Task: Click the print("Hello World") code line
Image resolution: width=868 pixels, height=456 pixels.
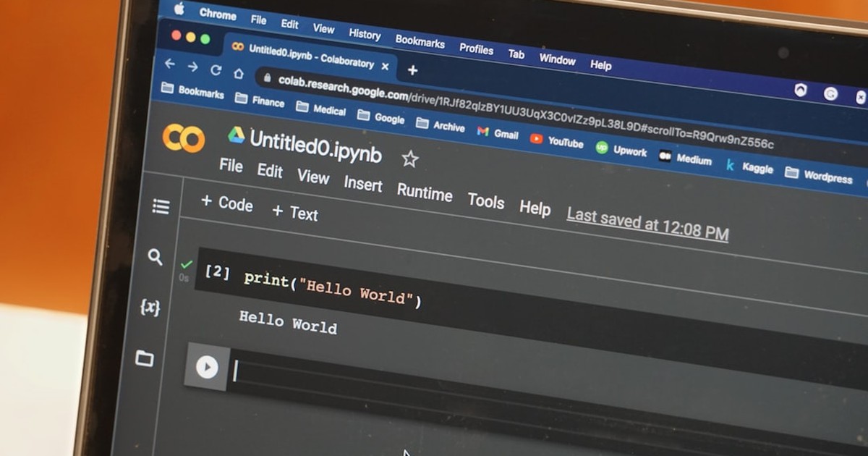Action: click(333, 288)
